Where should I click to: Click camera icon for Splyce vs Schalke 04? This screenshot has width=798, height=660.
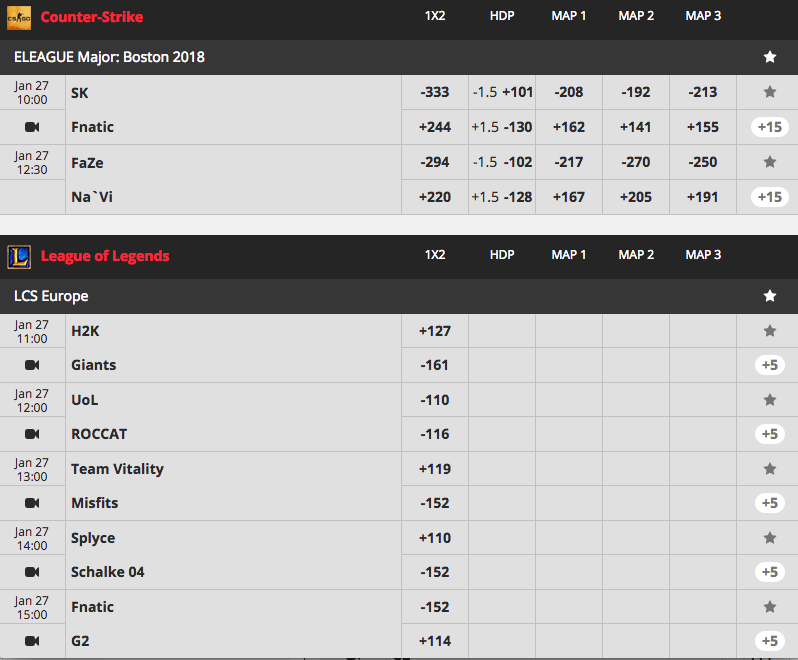pos(32,572)
